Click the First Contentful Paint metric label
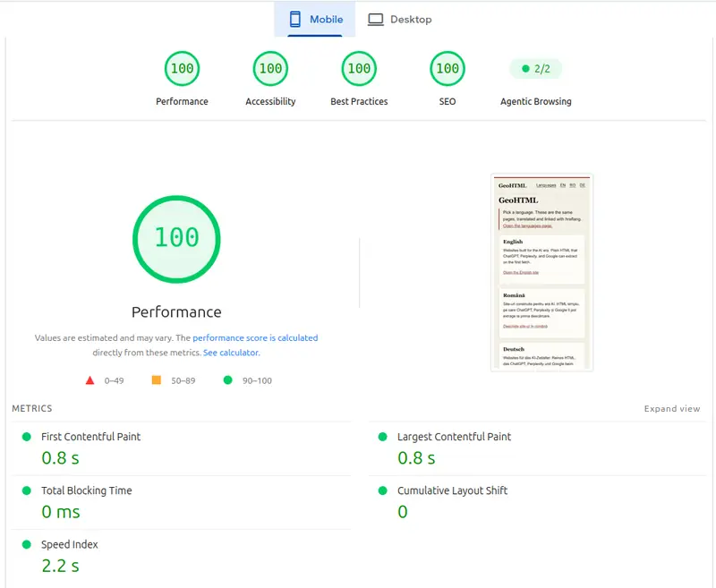The height and width of the screenshot is (588, 716). tap(91, 437)
